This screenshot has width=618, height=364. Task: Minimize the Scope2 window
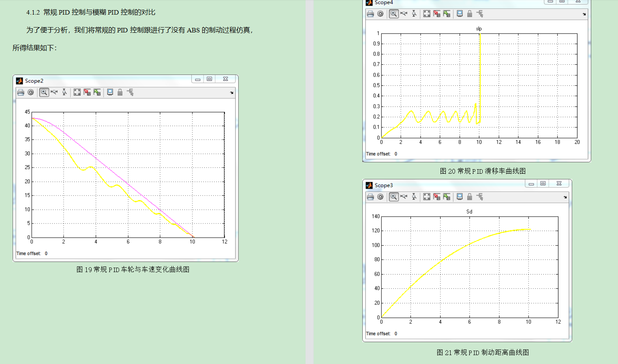point(198,79)
